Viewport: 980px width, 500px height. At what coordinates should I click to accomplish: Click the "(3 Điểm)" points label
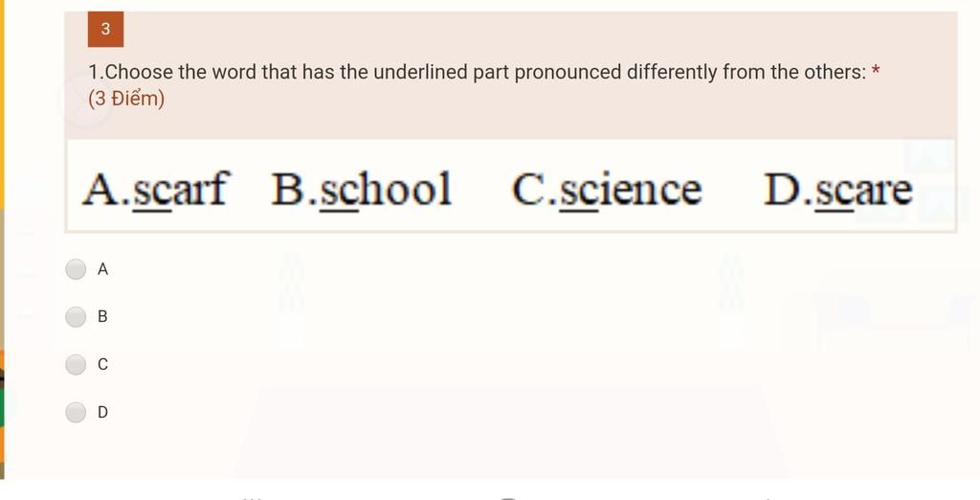coord(126,99)
